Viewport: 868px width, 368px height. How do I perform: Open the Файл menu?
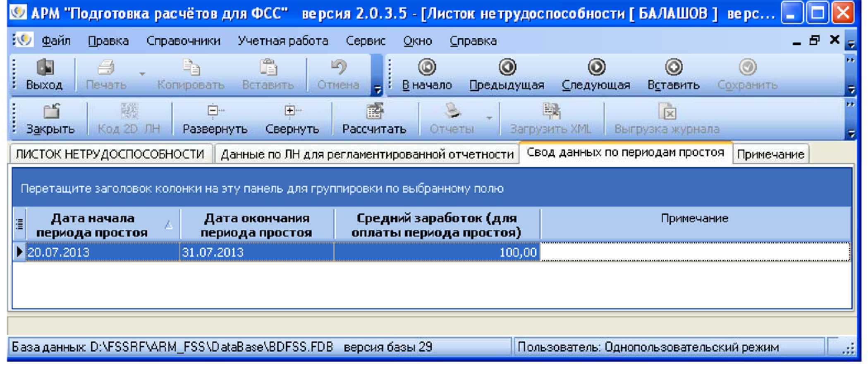coord(56,41)
